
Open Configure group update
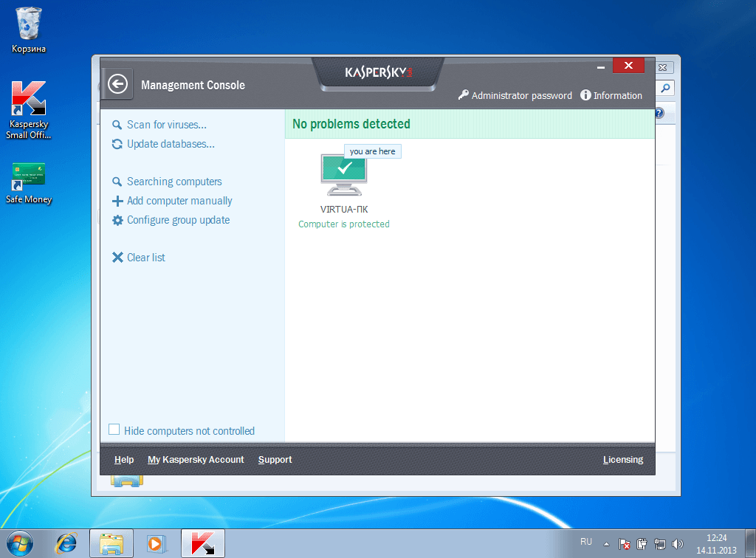point(178,220)
